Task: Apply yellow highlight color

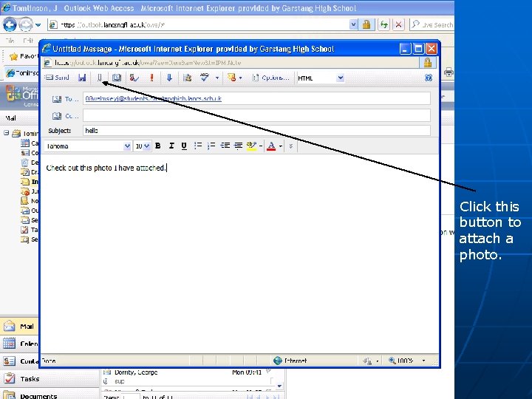Action: tap(251, 146)
